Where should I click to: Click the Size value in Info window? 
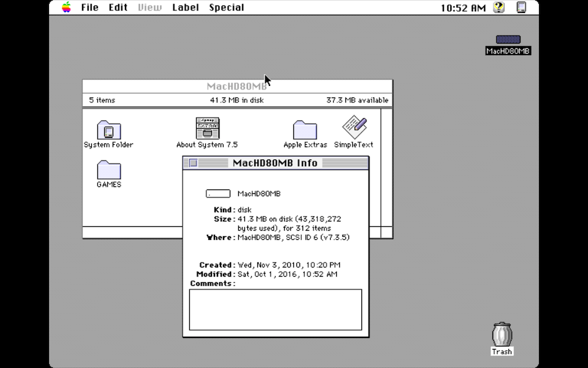pos(289,223)
